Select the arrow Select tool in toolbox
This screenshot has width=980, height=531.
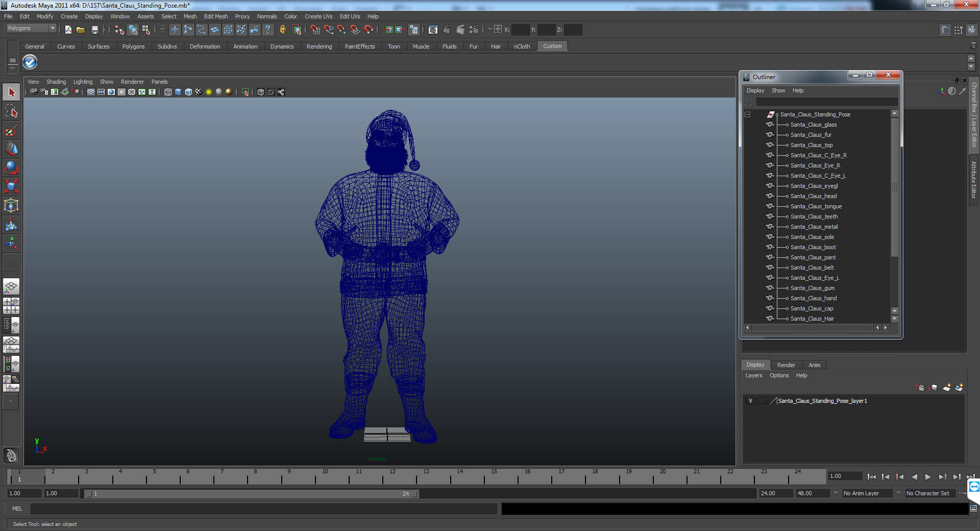11,92
